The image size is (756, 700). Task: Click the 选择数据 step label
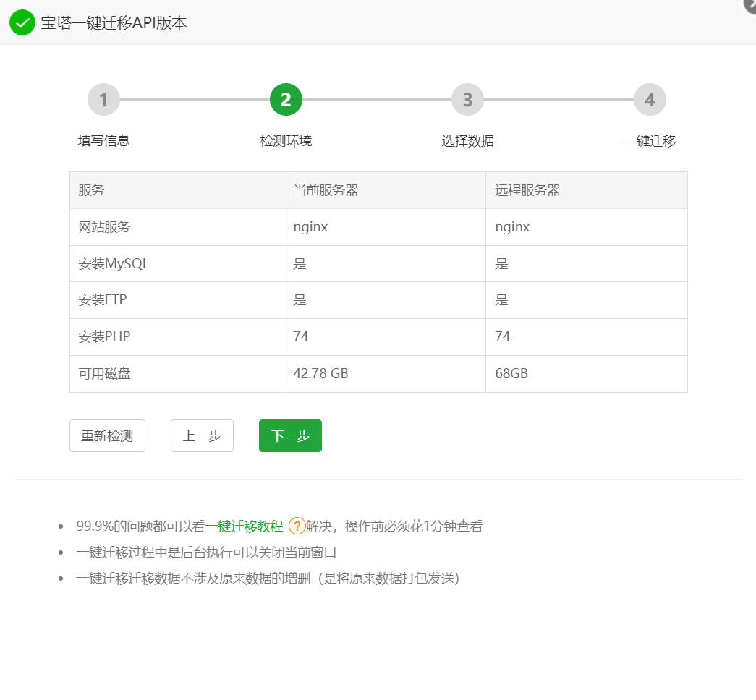pos(467,141)
